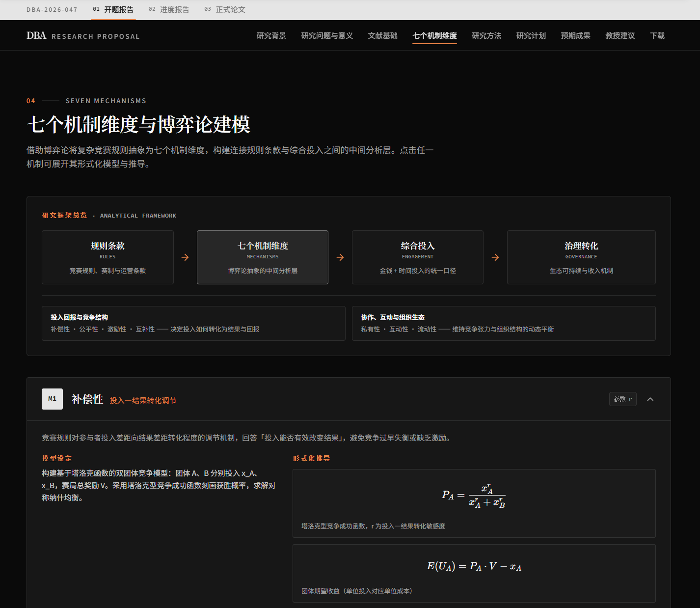Select the 综合投入 framework card
Screen dimensions: 700x608
418,257
